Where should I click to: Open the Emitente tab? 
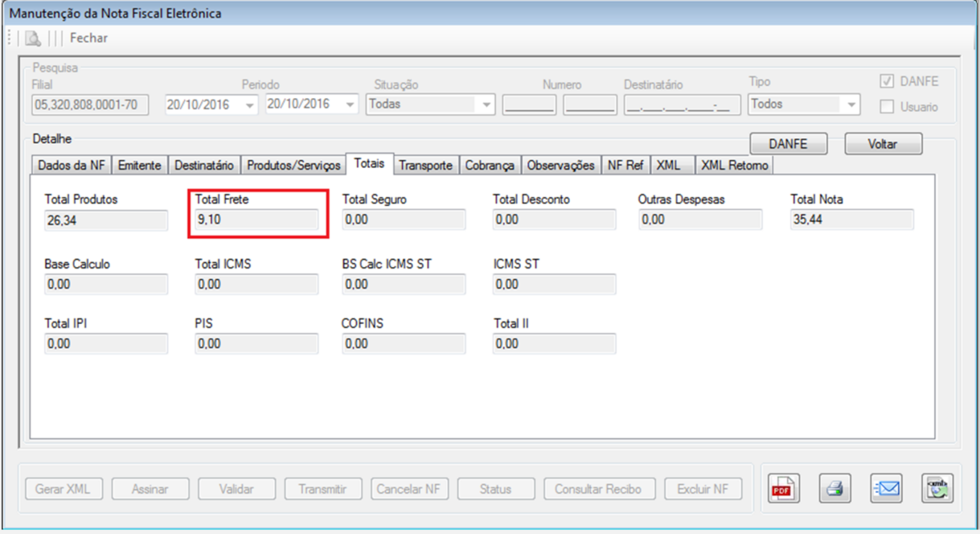click(140, 165)
